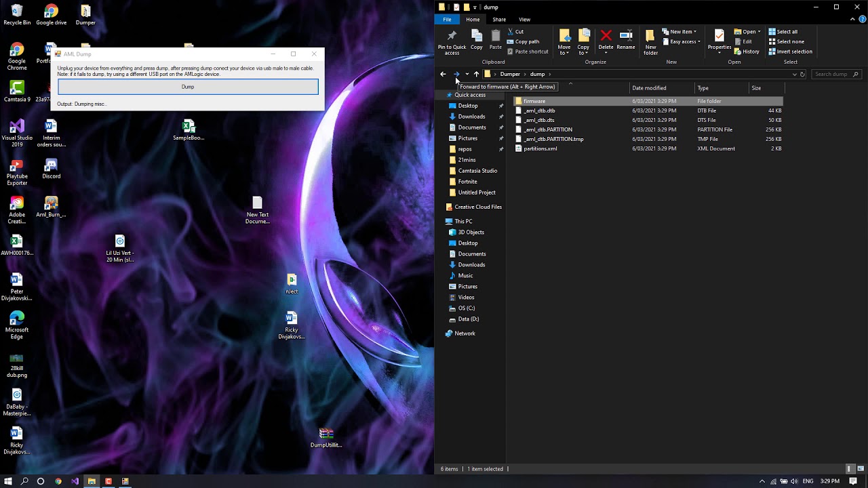The image size is (868, 488).
Task: Collapse the Explorer ribbon chevron
Action: [851, 20]
